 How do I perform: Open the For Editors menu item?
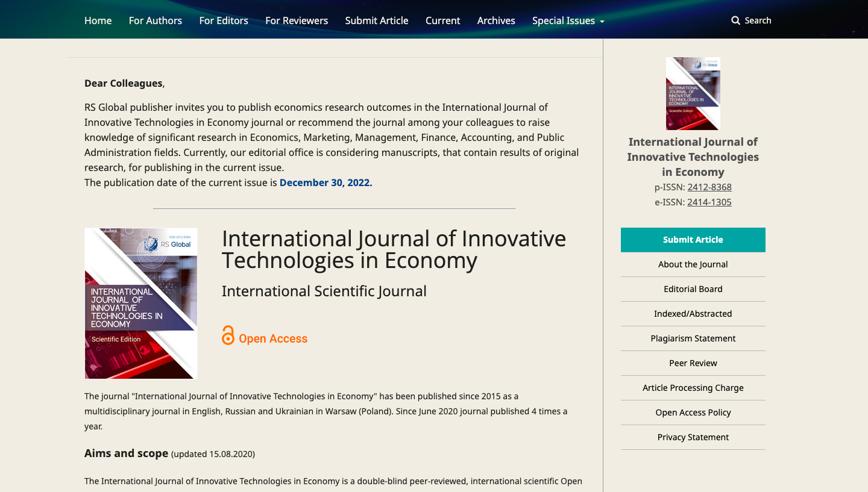pyautogui.click(x=224, y=20)
